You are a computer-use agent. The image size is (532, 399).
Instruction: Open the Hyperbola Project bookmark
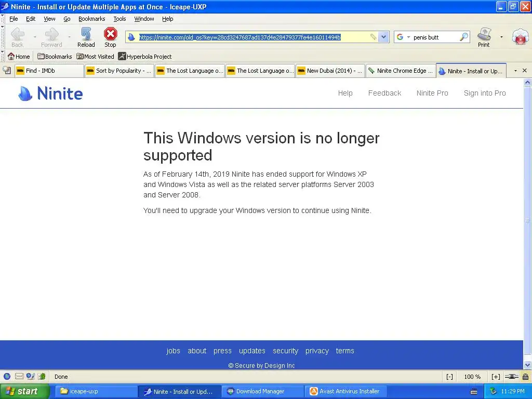coord(145,56)
